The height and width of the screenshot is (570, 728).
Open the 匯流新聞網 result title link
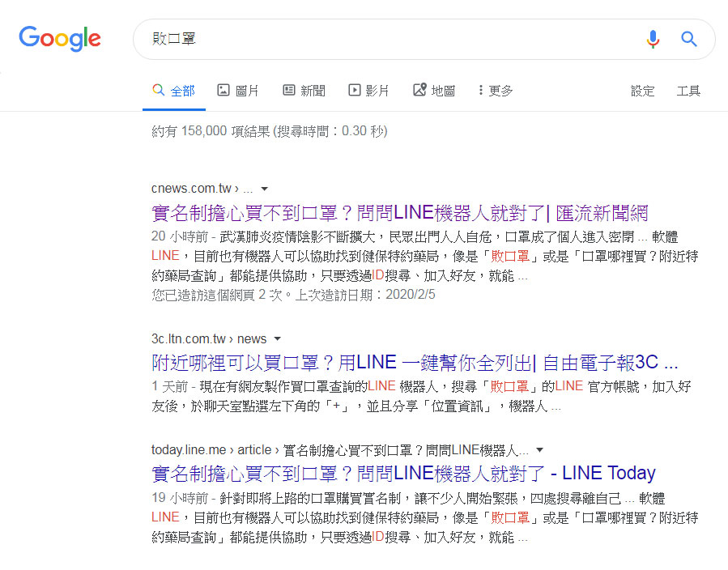400,213
